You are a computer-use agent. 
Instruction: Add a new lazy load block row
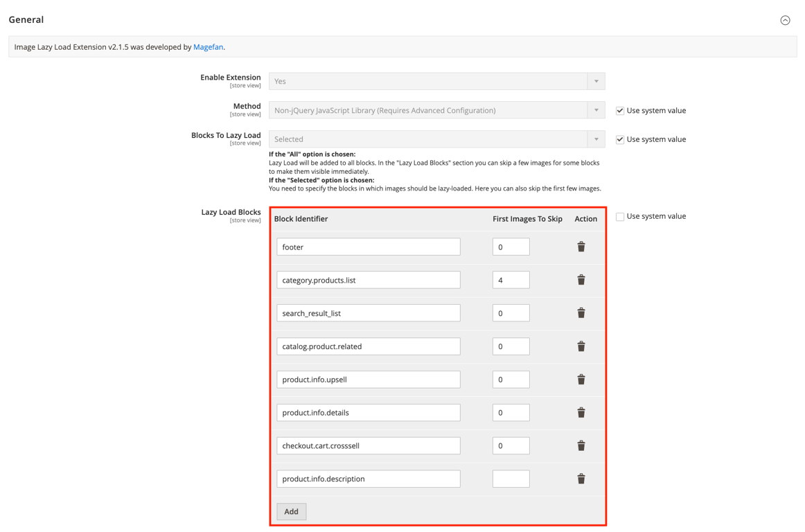(x=291, y=511)
